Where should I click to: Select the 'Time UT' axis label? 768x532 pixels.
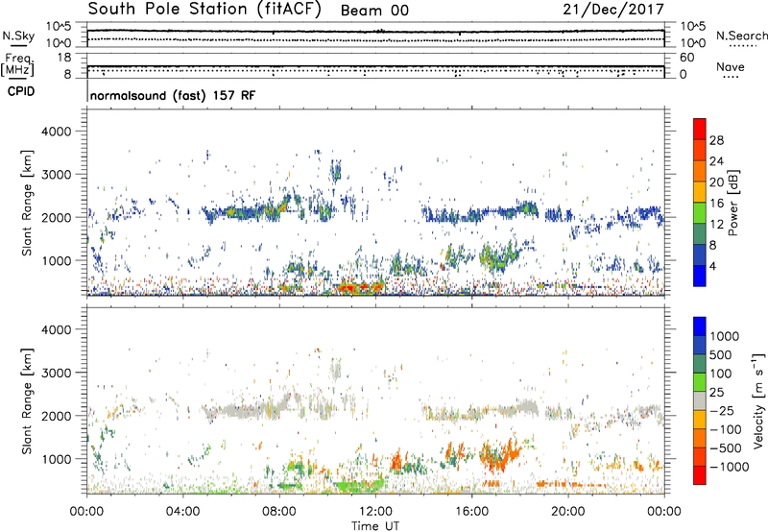[375, 526]
